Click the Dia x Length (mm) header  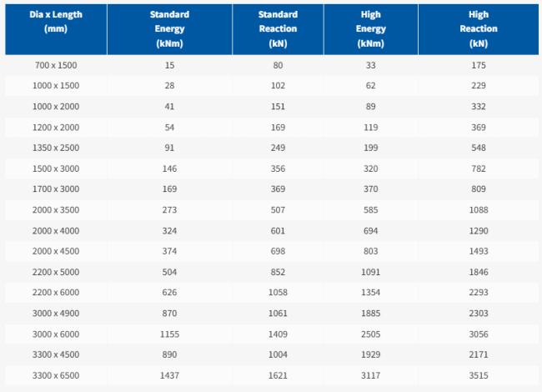56,22
